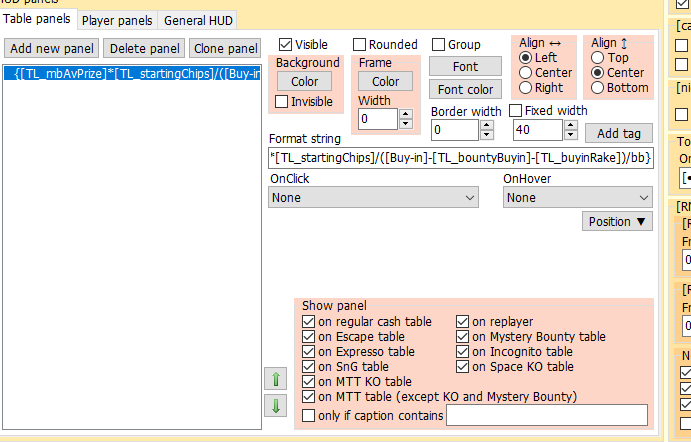The image size is (691, 442).
Task: Decrease the Fixed width value
Action: (571, 135)
